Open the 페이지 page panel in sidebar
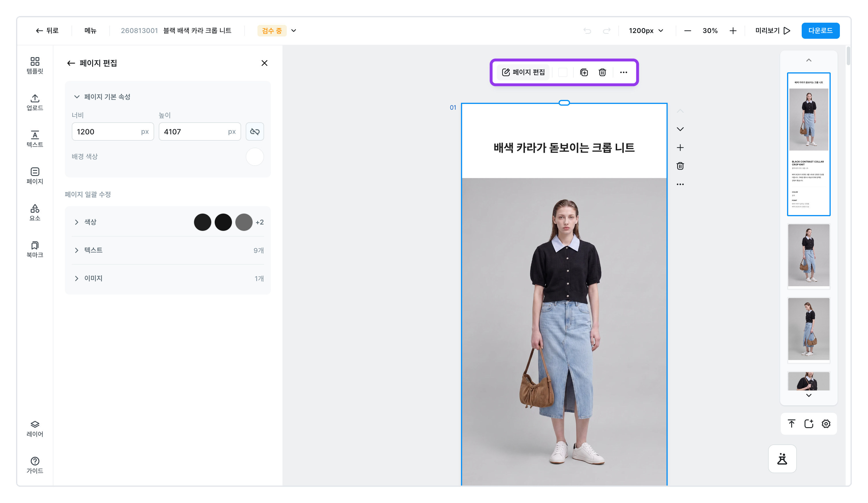The height and width of the screenshot is (503, 868). tap(35, 176)
